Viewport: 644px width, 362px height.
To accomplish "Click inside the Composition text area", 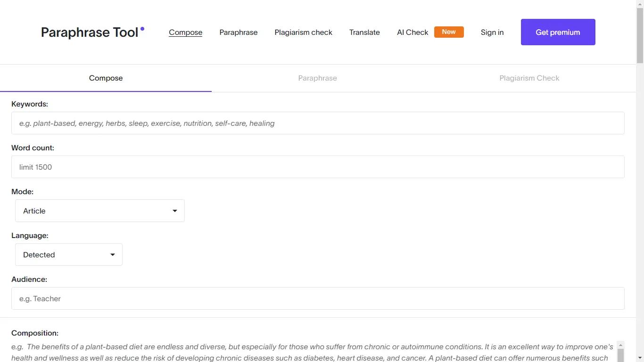I will tap(313, 352).
